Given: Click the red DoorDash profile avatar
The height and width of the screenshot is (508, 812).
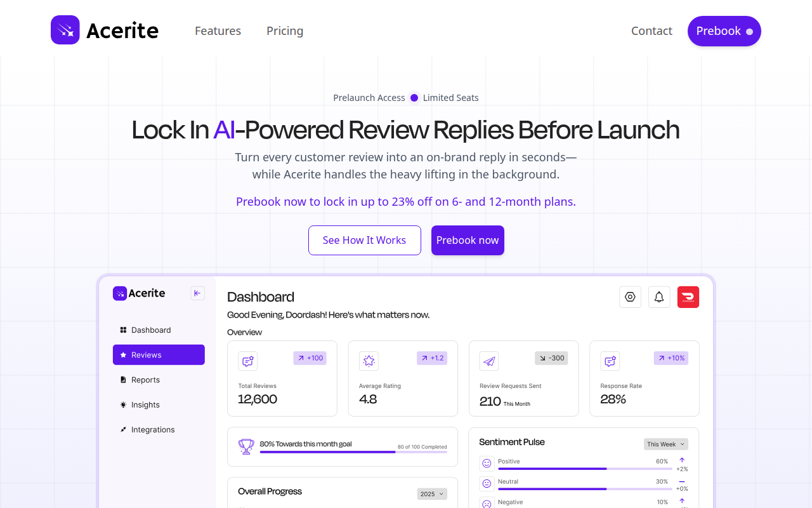Looking at the screenshot, I should pos(688,297).
